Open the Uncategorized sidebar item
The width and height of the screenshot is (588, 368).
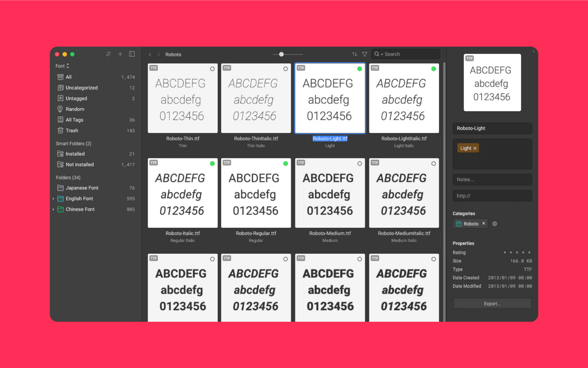(96, 88)
